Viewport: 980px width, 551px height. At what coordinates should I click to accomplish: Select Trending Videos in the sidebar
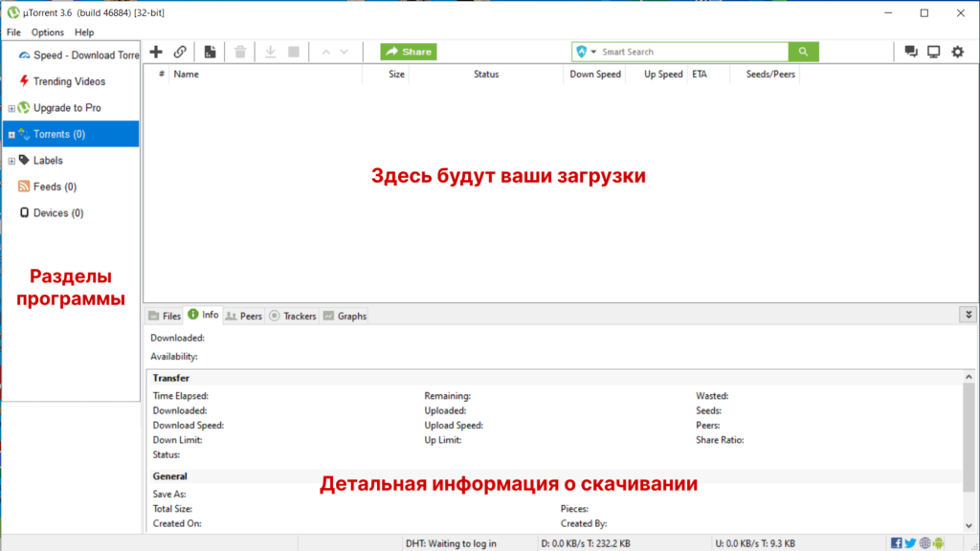[69, 81]
